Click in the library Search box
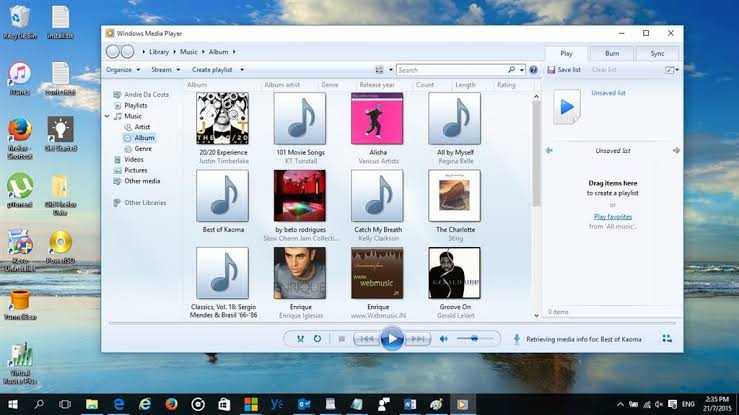739x415 pixels. point(450,70)
